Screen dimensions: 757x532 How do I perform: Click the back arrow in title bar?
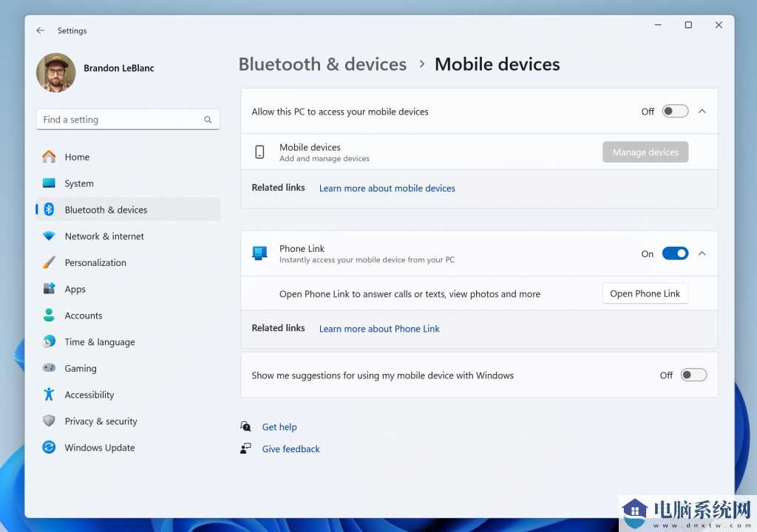(41, 30)
